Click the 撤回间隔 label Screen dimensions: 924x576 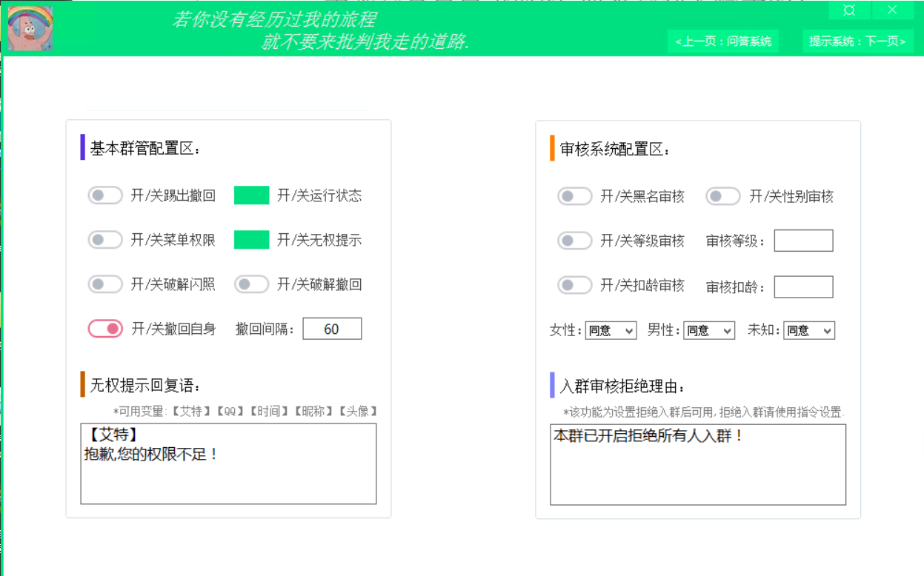265,329
